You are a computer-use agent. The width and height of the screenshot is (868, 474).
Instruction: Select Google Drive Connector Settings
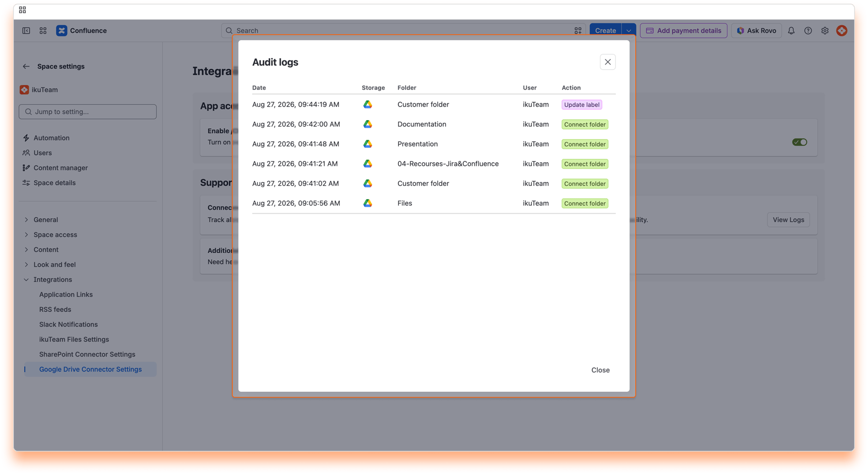[x=90, y=369]
